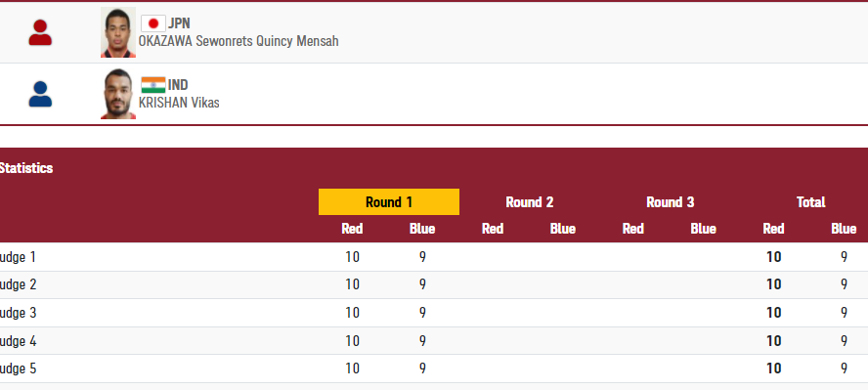Screen dimensions: 868x390
Task: Open OKAZAWA Sewonrets Quincy Mensah profile
Action: click(239, 41)
